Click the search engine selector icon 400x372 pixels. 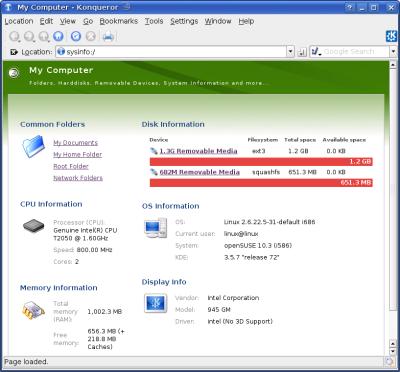pyautogui.click(x=316, y=52)
